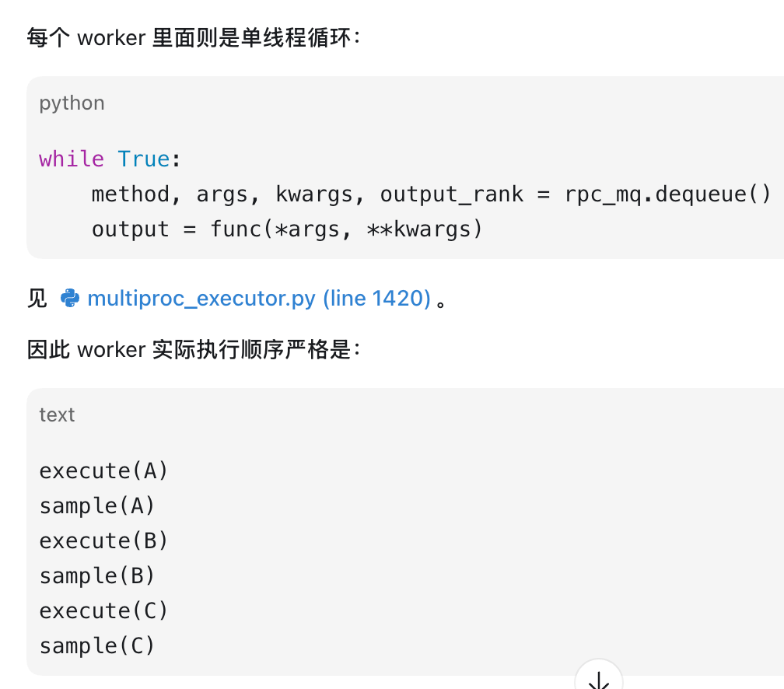Click on rpc_mq.dequeue() in the code
The width and height of the screenshot is (784, 689).
coord(668,194)
